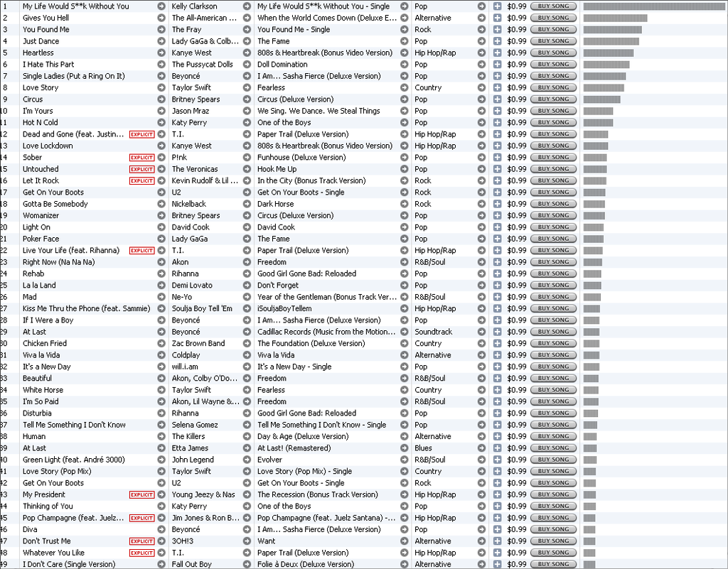Click the Explicit badge on the Sober row
Viewport: 728px width, 569px height.
[141, 158]
